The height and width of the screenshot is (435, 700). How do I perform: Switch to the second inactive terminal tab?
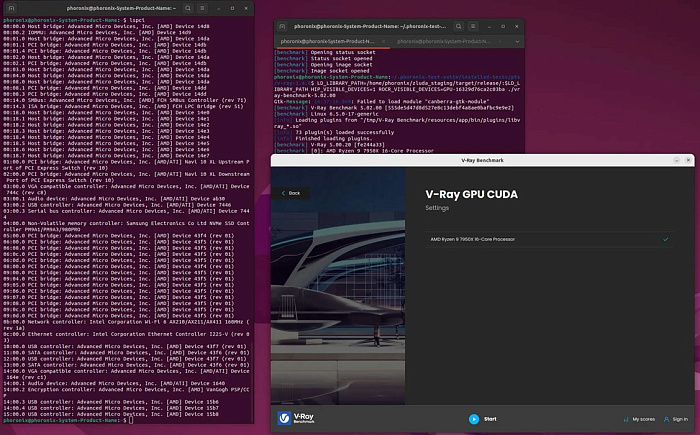(x=444, y=42)
